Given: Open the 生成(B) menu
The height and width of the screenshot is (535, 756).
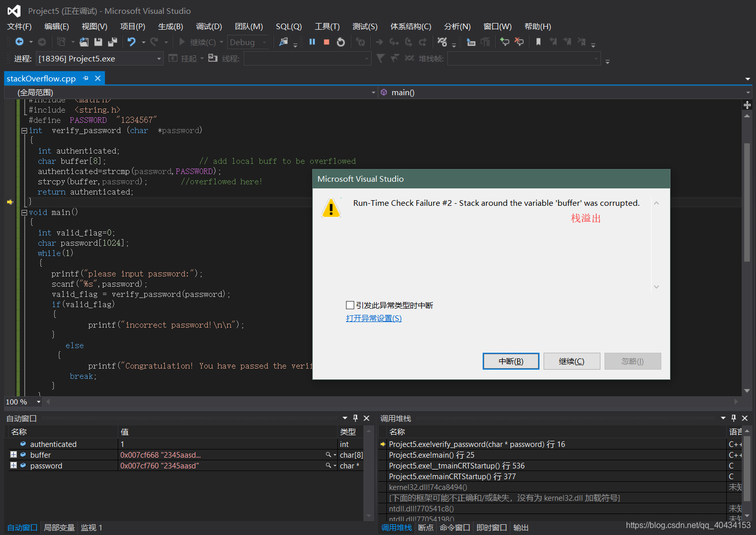Looking at the screenshot, I should pyautogui.click(x=170, y=26).
